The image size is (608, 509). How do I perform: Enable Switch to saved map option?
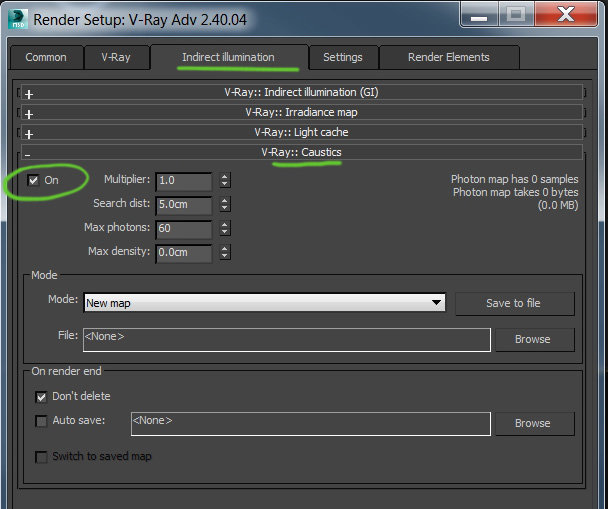pos(41,457)
